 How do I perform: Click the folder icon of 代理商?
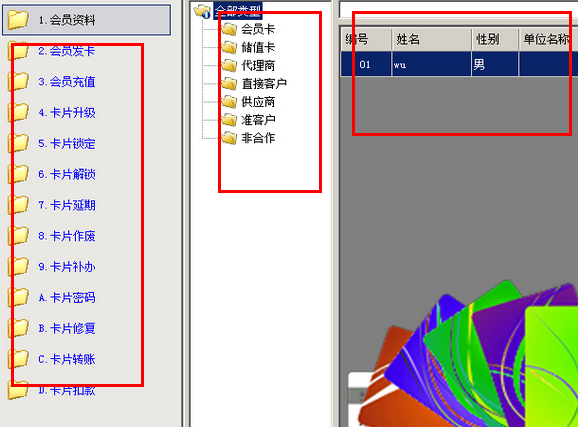pos(229,66)
